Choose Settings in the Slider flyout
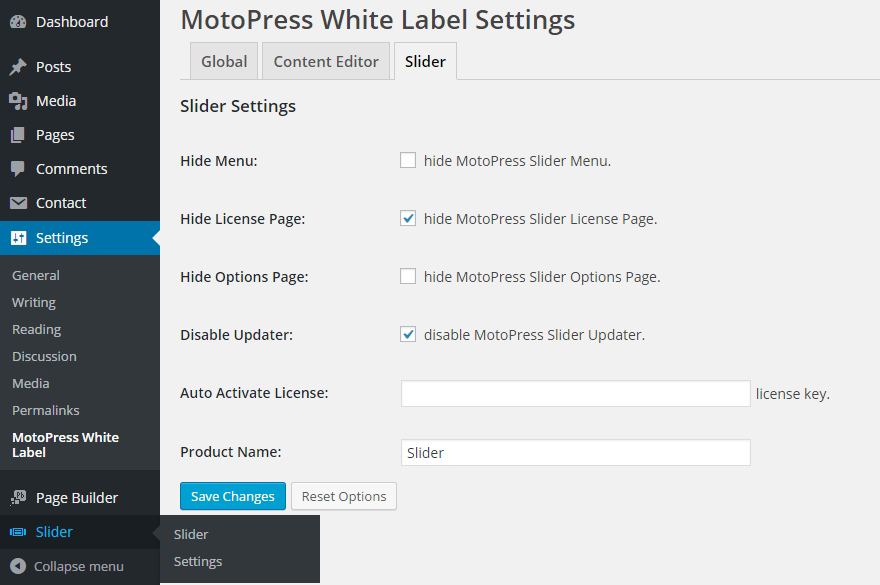This screenshot has width=880, height=585. coord(198,561)
